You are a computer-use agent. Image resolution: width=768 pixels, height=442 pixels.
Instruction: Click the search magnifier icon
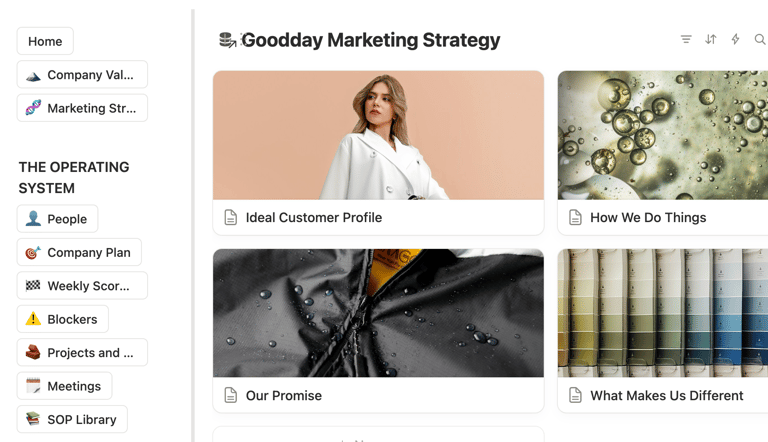[760, 40]
